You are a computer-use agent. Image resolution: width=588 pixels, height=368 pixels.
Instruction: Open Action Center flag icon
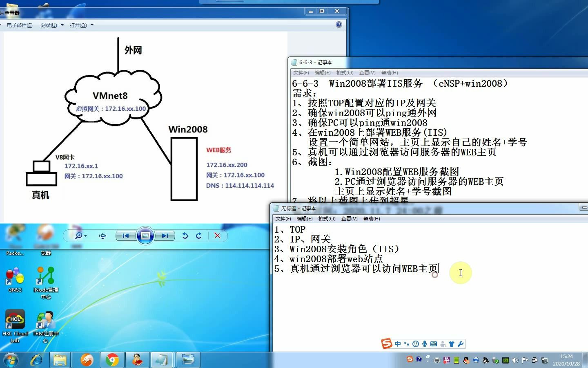525,360
